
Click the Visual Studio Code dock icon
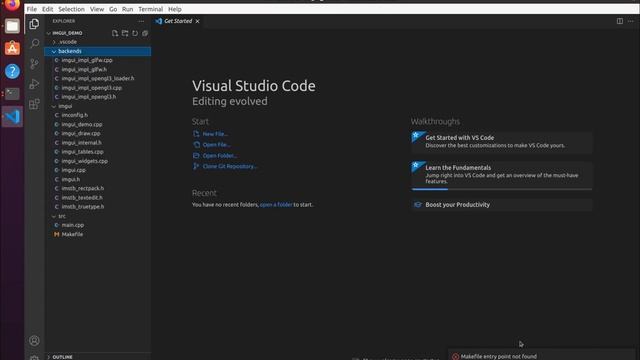pos(12,117)
